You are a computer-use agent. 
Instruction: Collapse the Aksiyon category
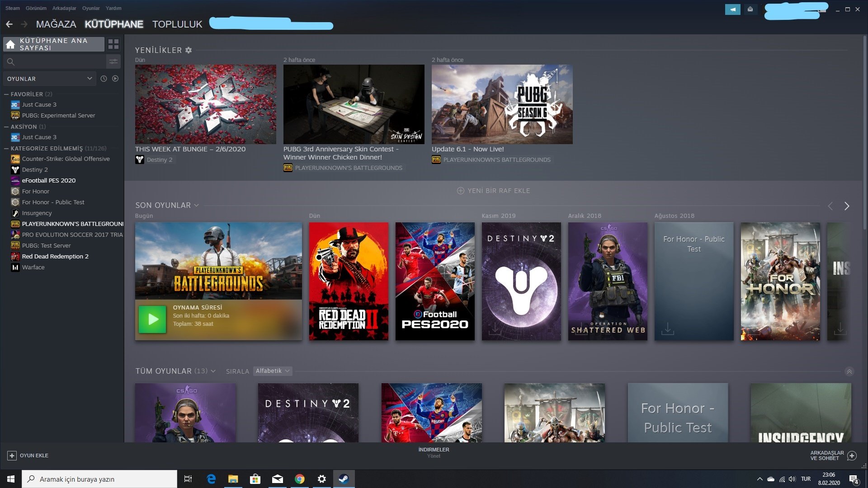6,127
